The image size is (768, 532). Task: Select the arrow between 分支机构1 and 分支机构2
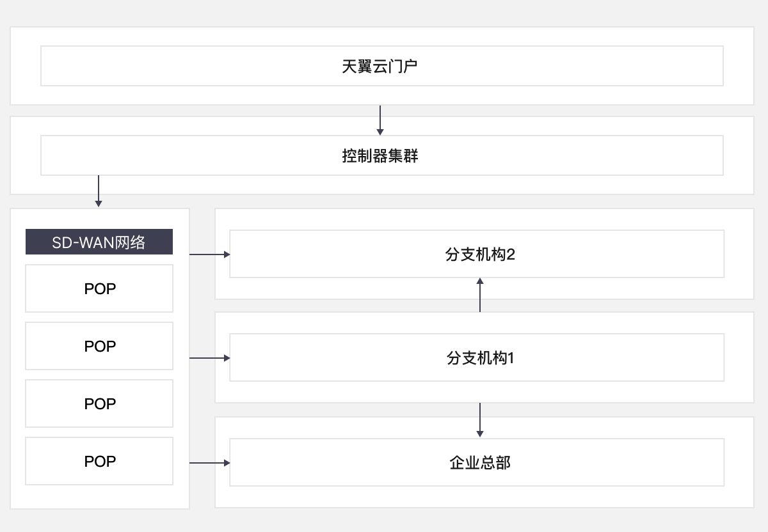[x=479, y=294]
